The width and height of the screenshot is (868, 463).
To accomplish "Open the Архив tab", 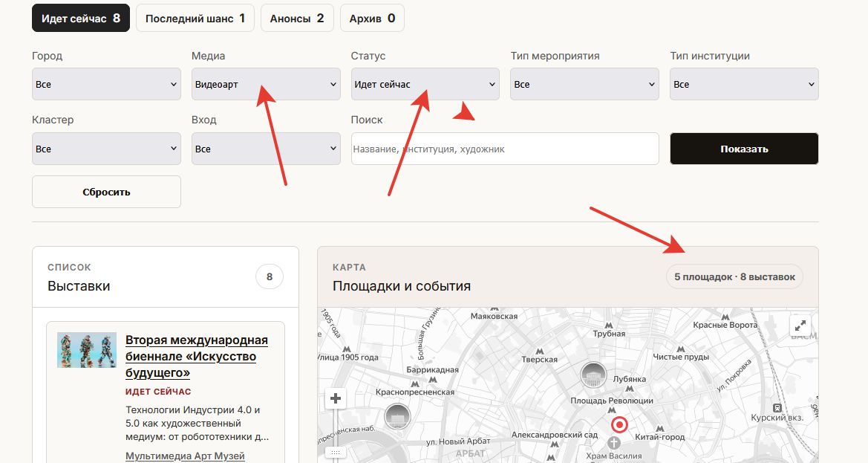I will (372, 19).
